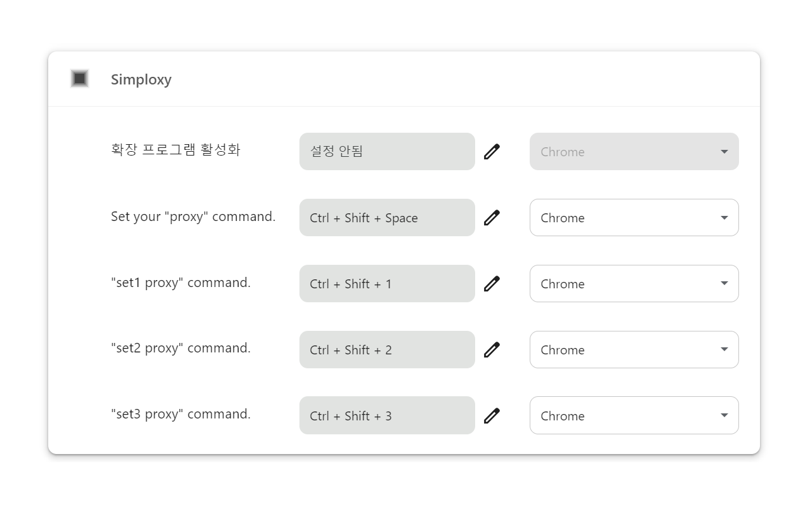Viewport: 812px width, 508px height.
Task: Click the dropdown arrow next to set3 proxy Chrome scope
Action: point(724,415)
